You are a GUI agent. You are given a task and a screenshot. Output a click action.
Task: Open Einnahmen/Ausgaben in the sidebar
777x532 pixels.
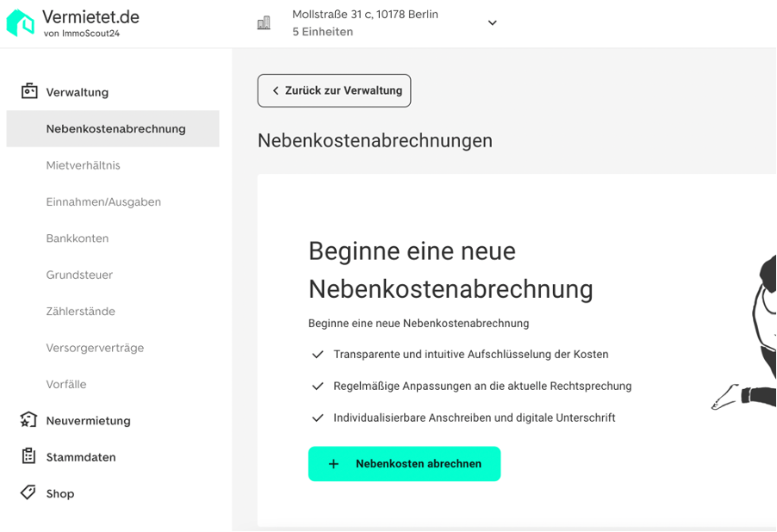pyautogui.click(x=103, y=202)
